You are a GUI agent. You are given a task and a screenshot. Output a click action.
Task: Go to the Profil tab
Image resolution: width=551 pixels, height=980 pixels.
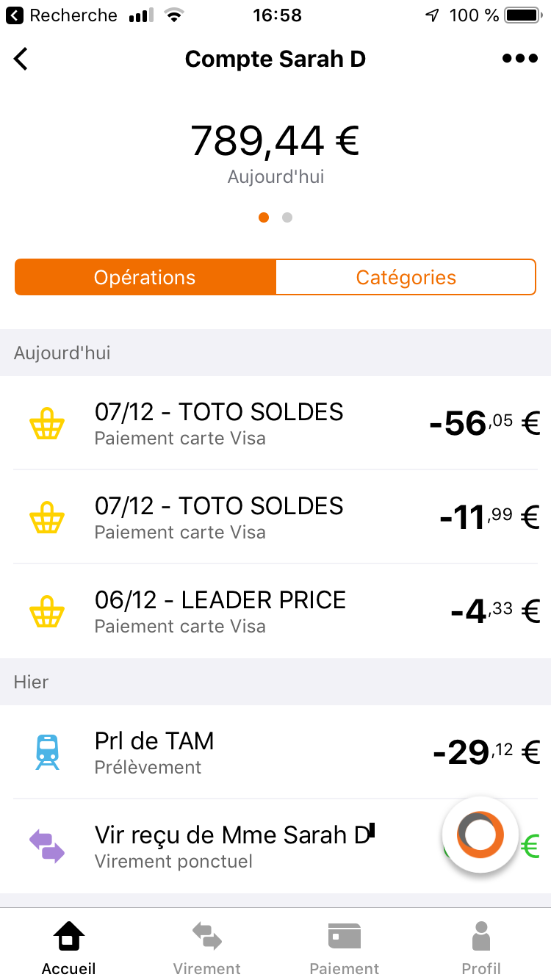tap(481, 948)
